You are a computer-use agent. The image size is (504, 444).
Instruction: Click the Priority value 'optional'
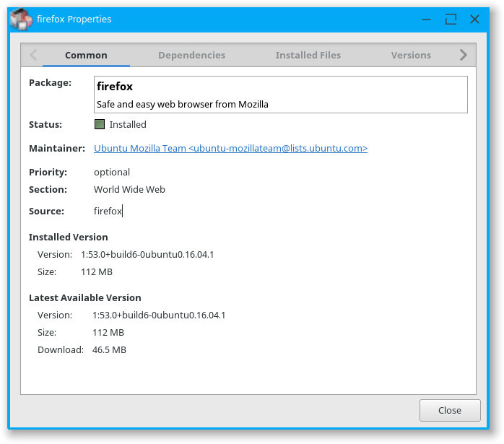point(112,172)
